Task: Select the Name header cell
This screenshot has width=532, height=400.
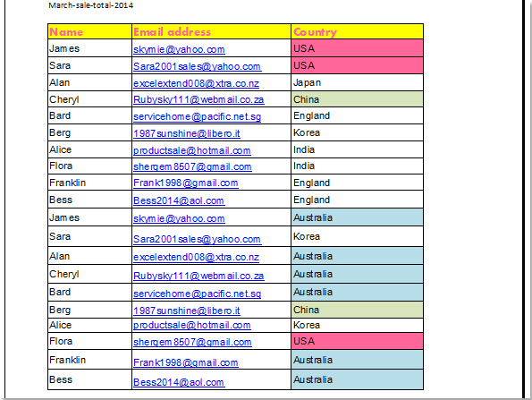Action: (90, 31)
